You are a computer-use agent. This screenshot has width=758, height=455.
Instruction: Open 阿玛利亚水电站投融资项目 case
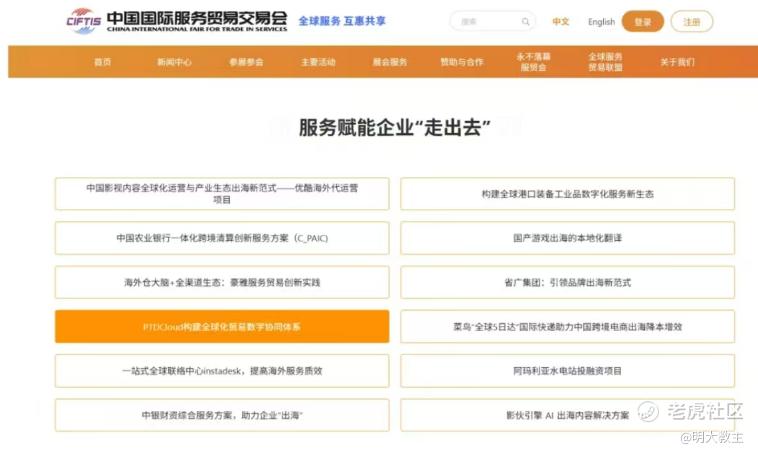point(568,371)
